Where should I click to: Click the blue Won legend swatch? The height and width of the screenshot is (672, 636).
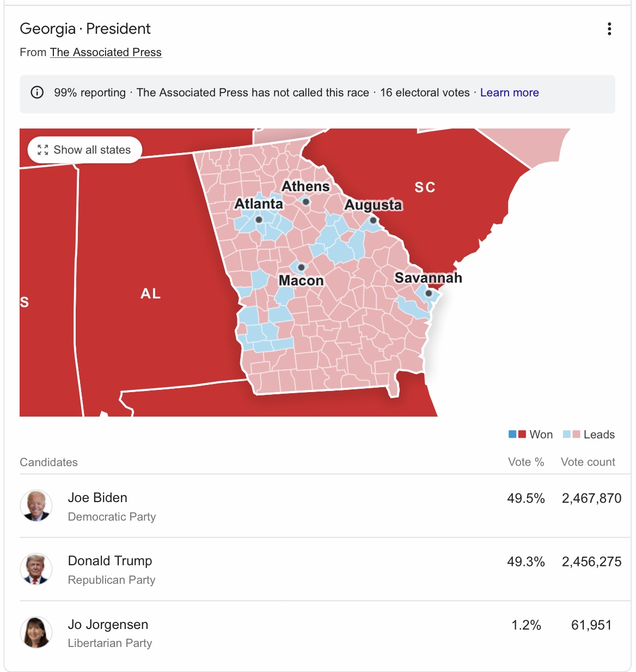(x=512, y=434)
